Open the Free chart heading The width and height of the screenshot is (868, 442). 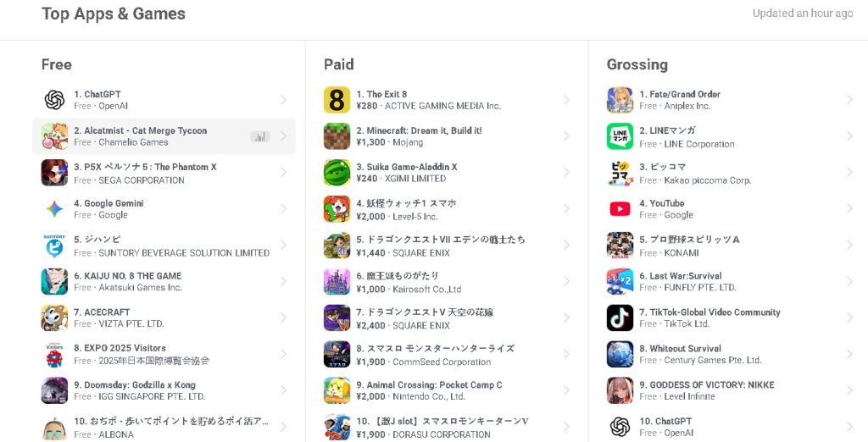point(57,64)
